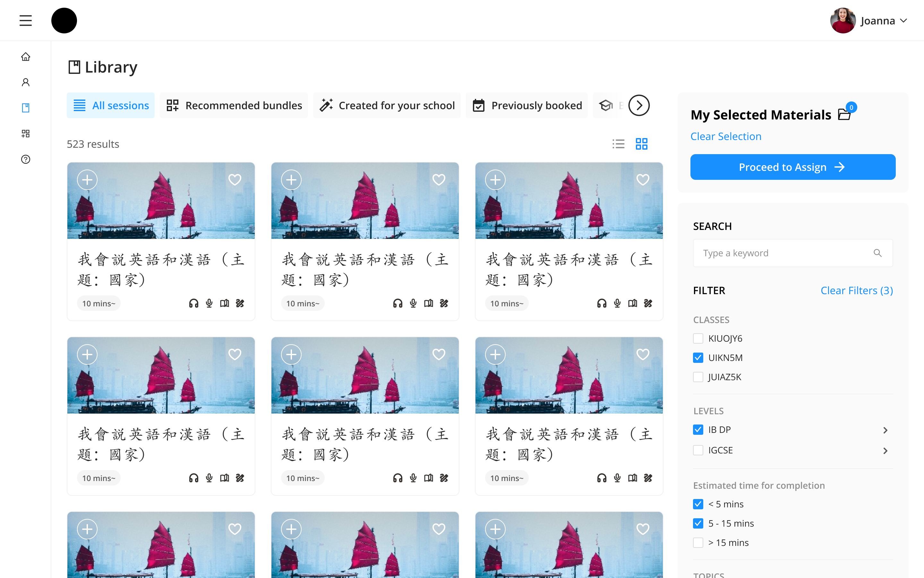The image size is (924, 578).
Task: Check the KIUOJY6 class filter
Action: pyautogui.click(x=698, y=338)
